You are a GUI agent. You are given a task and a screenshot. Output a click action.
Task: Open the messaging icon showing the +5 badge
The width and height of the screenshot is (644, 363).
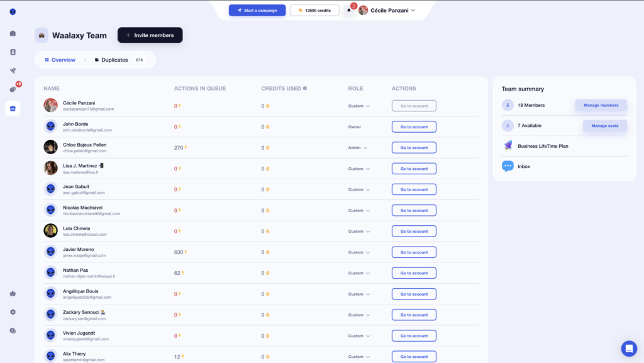click(13, 90)
